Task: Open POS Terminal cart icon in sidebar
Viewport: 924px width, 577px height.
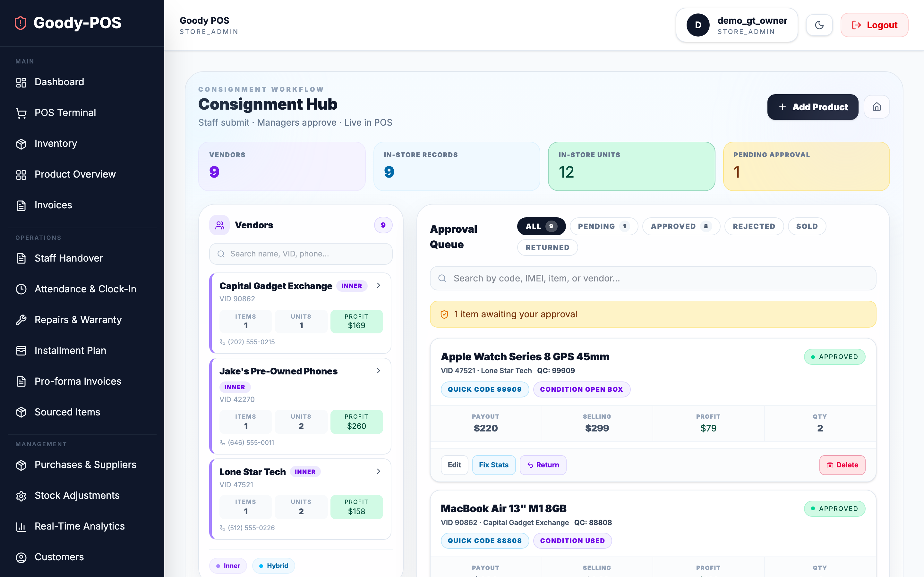Action: pos(21,113)
